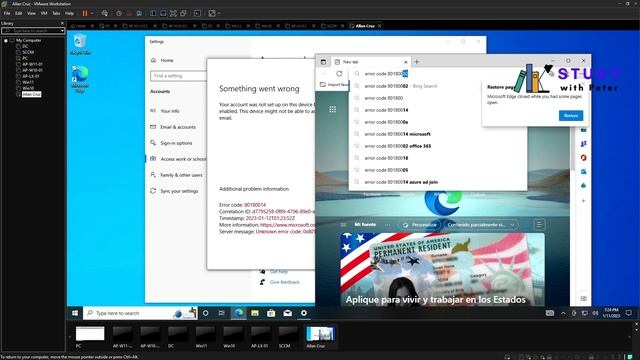640x360 pixels.
Task: Click the Edge refresh button
Action: coord(339,74)
